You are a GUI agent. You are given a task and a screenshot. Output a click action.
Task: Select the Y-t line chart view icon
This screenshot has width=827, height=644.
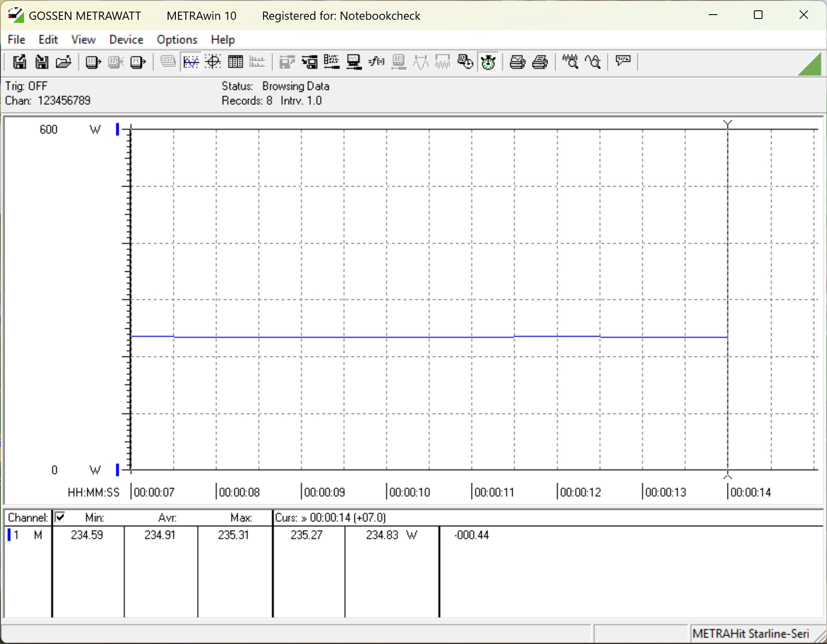click(191, 62)
